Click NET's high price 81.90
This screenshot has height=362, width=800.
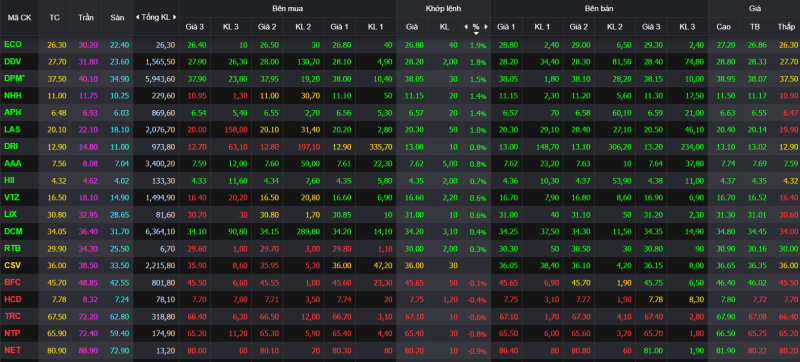(x=726, y=351)
